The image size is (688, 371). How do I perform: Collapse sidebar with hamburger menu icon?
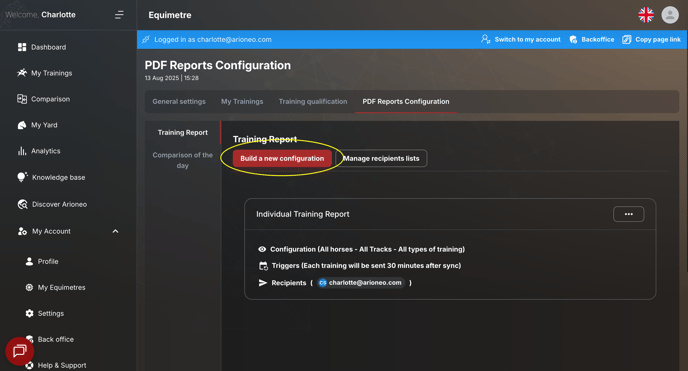coord(119,15)
